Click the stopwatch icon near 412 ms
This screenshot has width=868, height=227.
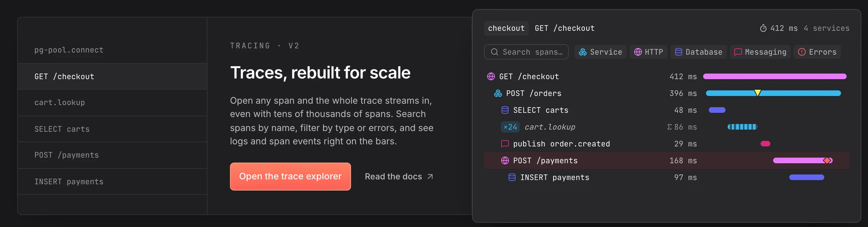click(x=763, y=28)
